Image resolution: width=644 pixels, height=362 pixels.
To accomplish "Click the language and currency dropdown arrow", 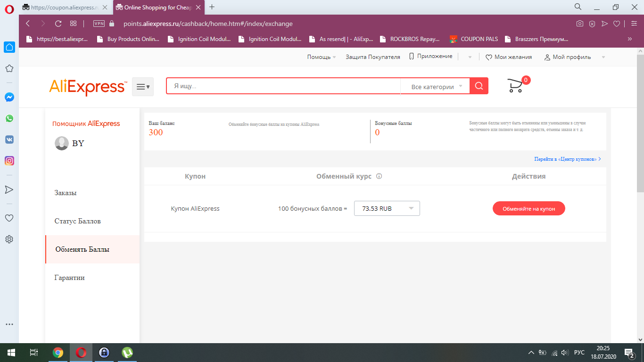I will coord(470,57).
